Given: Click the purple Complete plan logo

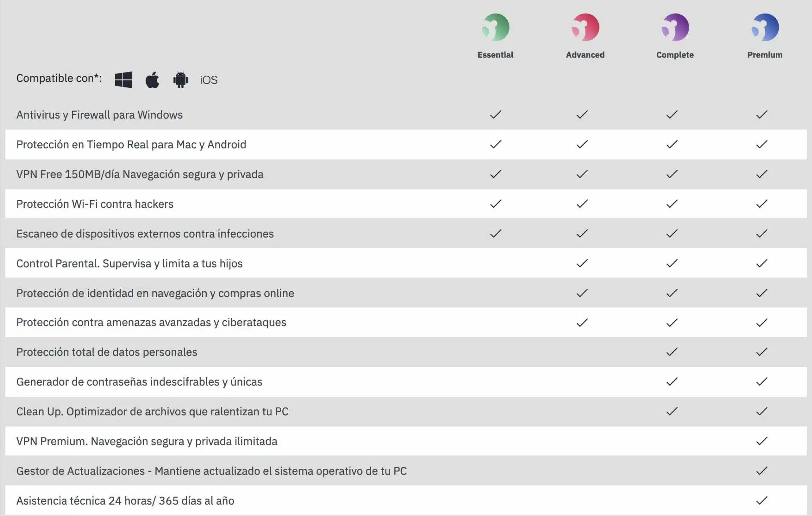Looking at the screenshot, I should tap(675, 27).
